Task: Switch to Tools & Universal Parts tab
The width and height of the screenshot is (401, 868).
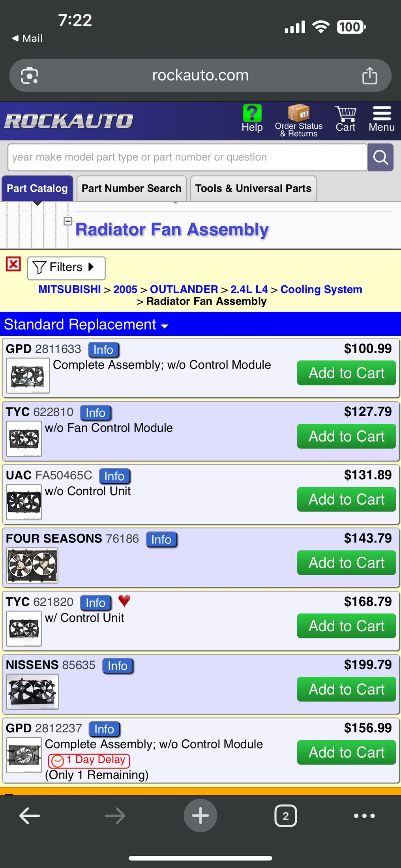Action: coord(253,189)
